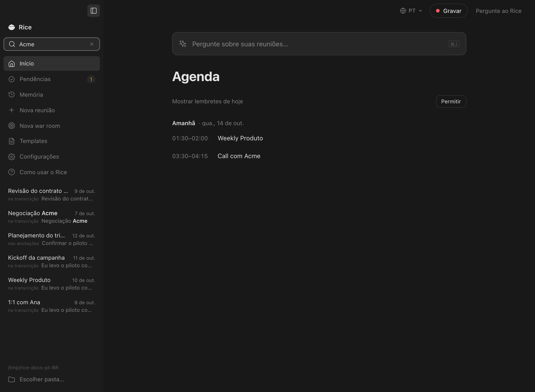Open Configurações gear icon

12,157
